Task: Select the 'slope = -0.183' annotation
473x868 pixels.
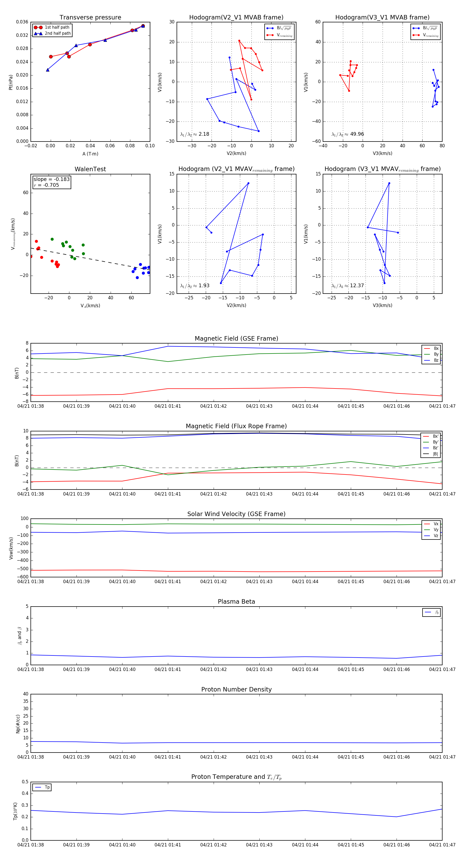Action: point(52,179)
